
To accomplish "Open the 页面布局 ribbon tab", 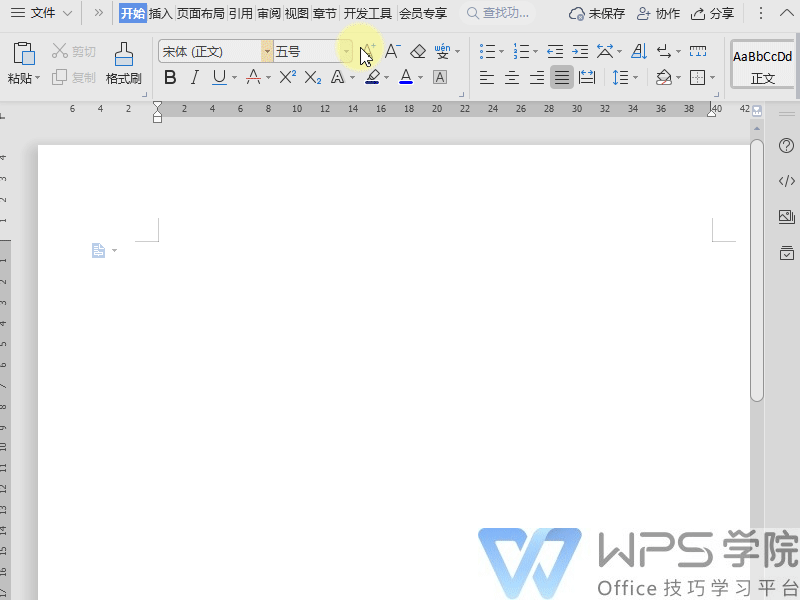I will tap(199, 13).
